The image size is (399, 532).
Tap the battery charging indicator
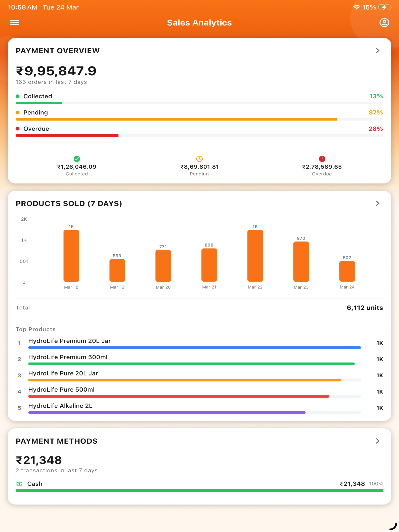tap(385, 7)
